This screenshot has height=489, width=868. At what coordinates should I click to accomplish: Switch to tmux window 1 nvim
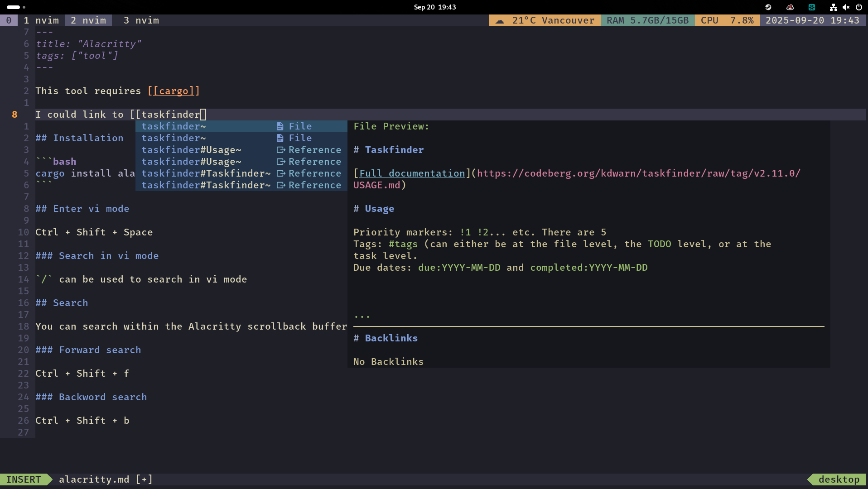point(41,20)
